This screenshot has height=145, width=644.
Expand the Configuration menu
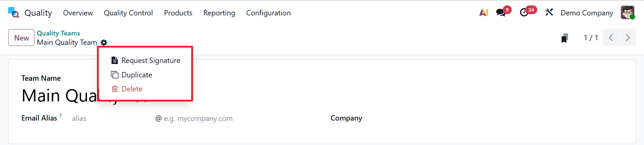268,13
